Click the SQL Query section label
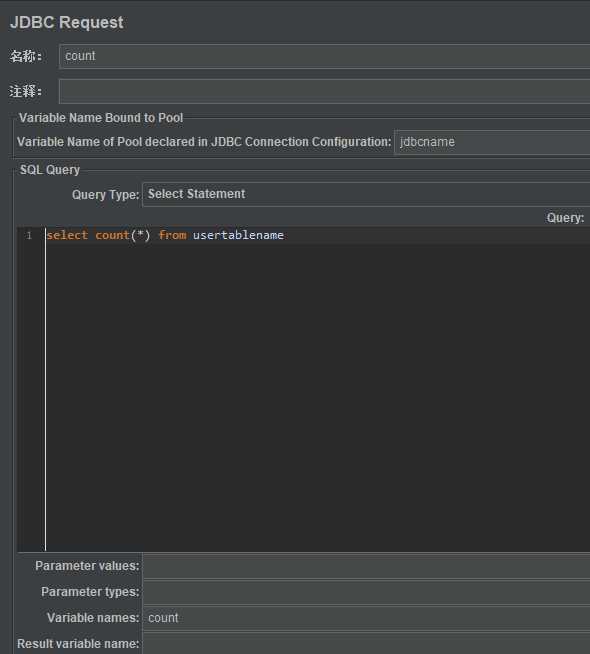This screenshot has height=654, width=590. tap(50, 170)
